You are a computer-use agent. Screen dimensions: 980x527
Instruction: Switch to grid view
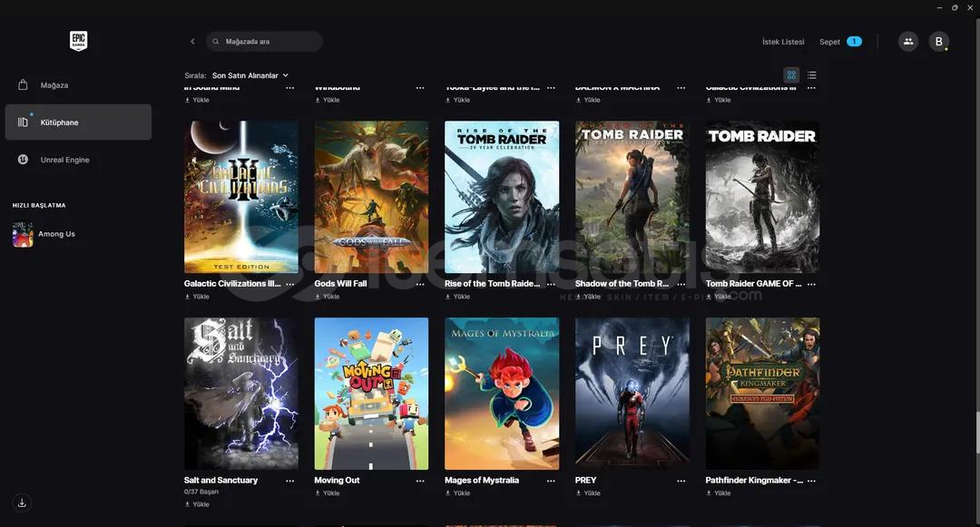click(x=791, y=75)
